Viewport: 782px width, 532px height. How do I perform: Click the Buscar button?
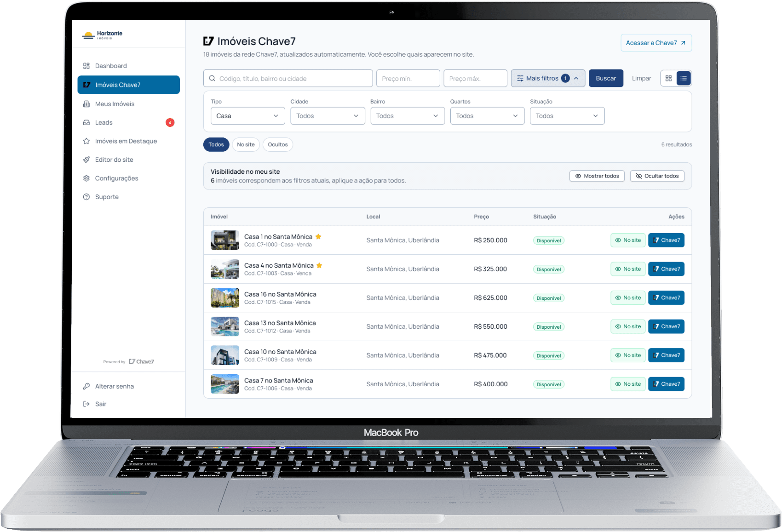[606, 78]
